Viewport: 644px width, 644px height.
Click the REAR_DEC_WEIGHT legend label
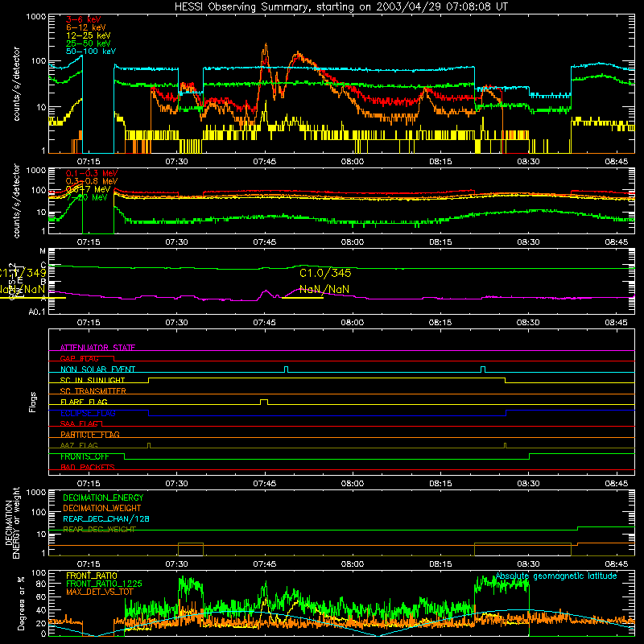click(x=99, y=530)
